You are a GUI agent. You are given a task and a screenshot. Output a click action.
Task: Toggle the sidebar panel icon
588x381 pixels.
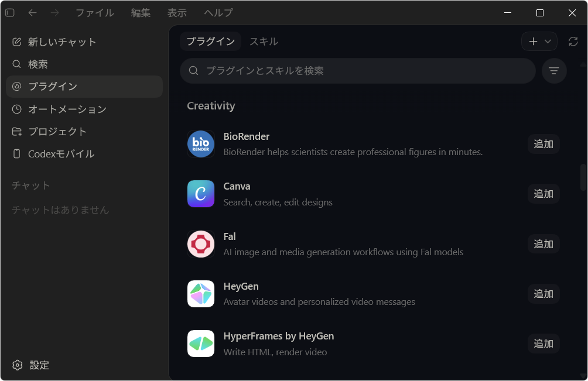point(10,13)
